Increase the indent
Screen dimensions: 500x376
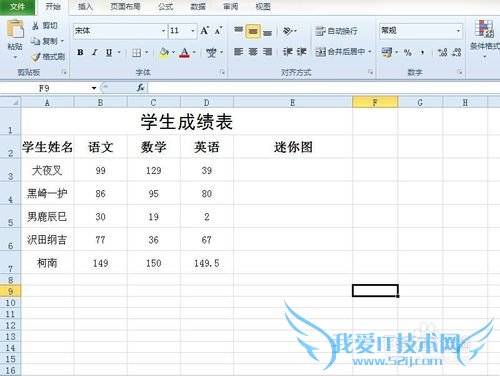(x=302, y=52)
